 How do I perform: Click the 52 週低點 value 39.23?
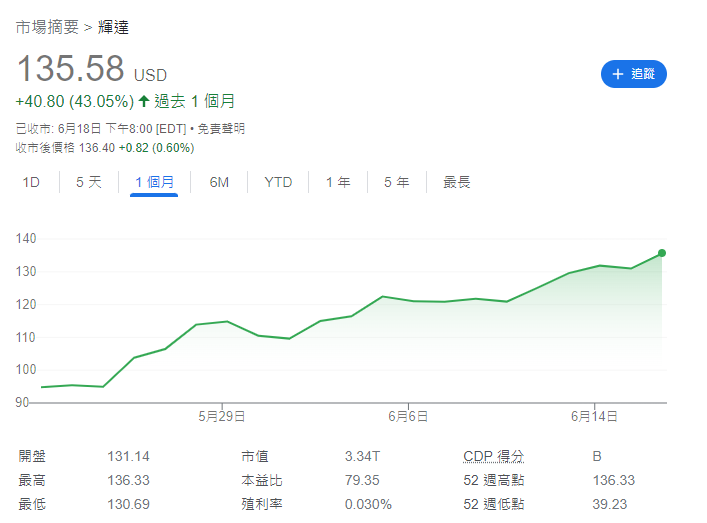pyautogui.click(x=610, y=504)
